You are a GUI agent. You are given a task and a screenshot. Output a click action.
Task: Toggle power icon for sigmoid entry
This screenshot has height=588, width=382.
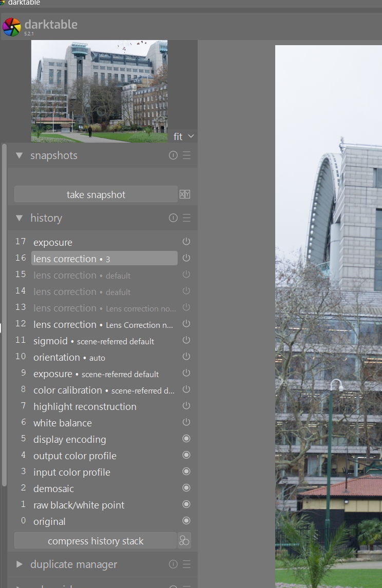click(x=186, y=340)
